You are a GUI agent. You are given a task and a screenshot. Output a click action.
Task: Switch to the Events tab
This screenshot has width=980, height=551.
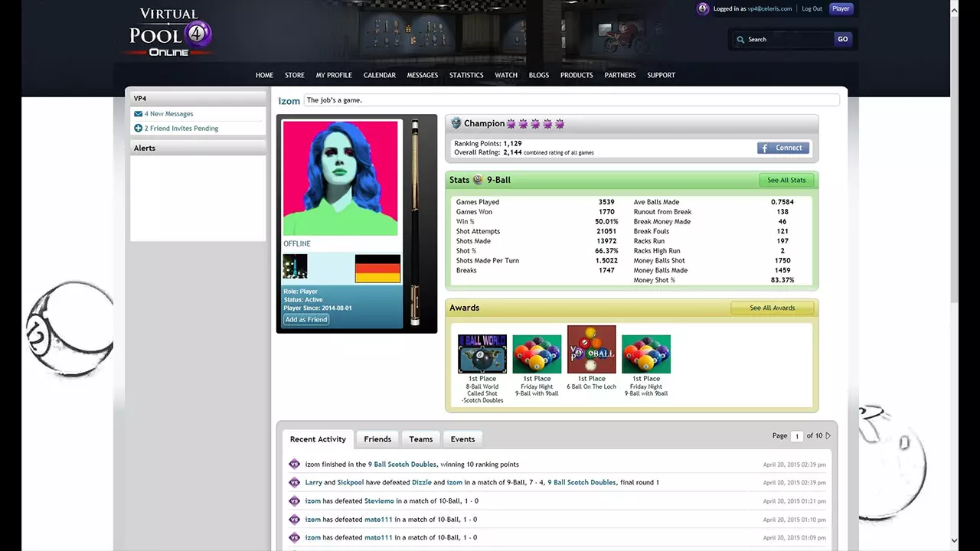click(x=462, y=439)
